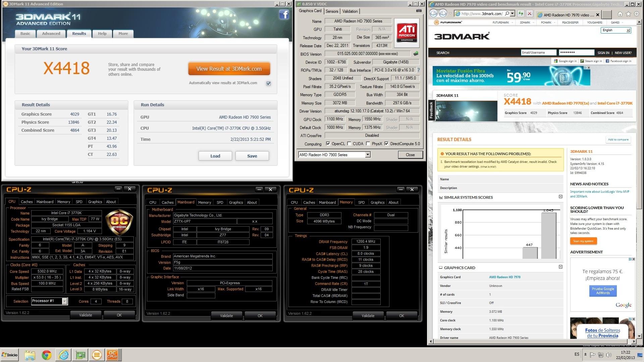Open Windows Explorer from the taskbar
The width and height of the screenshot is (644, 362).
coord(30,355)
